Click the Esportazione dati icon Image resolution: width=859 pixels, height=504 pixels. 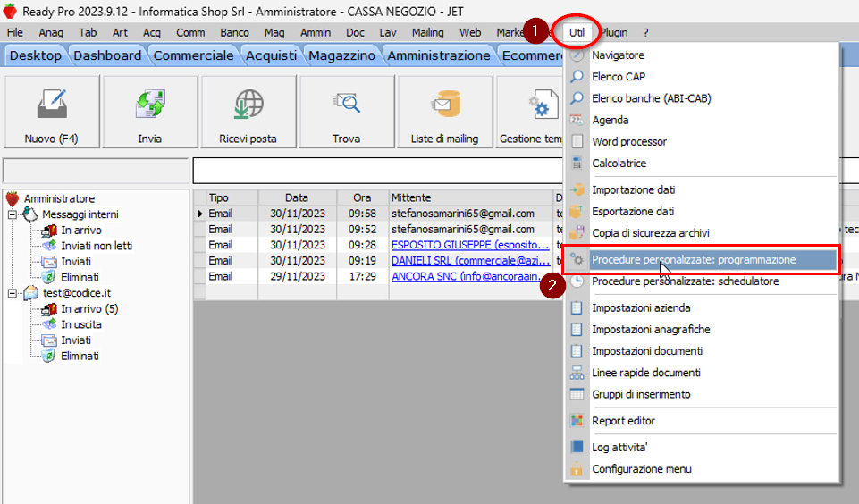(x=577, y=211)
